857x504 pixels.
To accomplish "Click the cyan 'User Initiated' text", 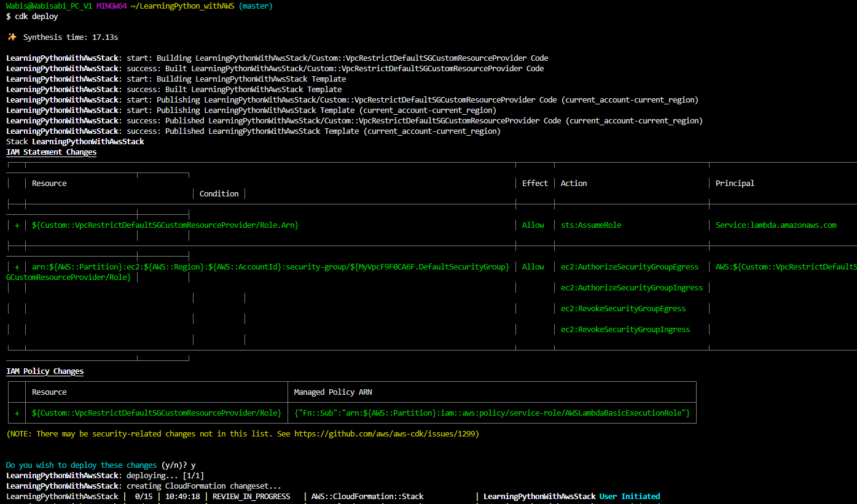I will (x=630, y=497).
